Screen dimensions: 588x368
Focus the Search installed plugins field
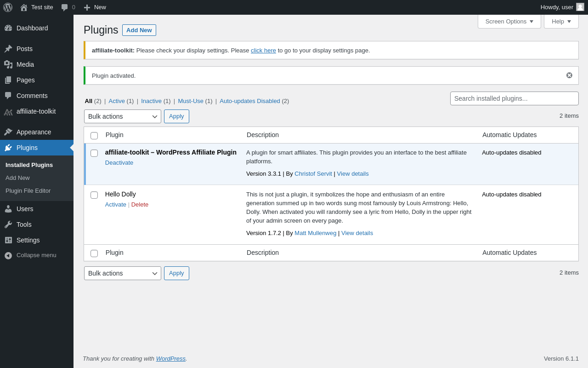pos(514,98)
